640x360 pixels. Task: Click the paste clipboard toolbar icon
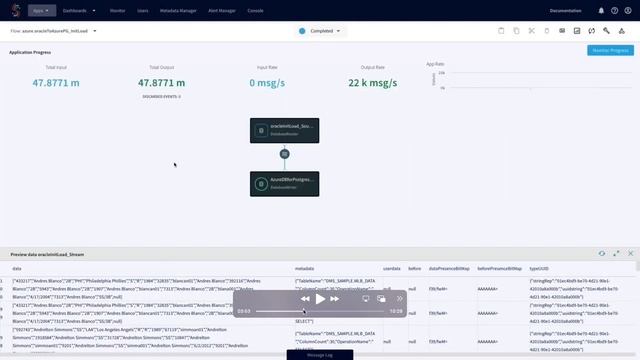point(501,31)
